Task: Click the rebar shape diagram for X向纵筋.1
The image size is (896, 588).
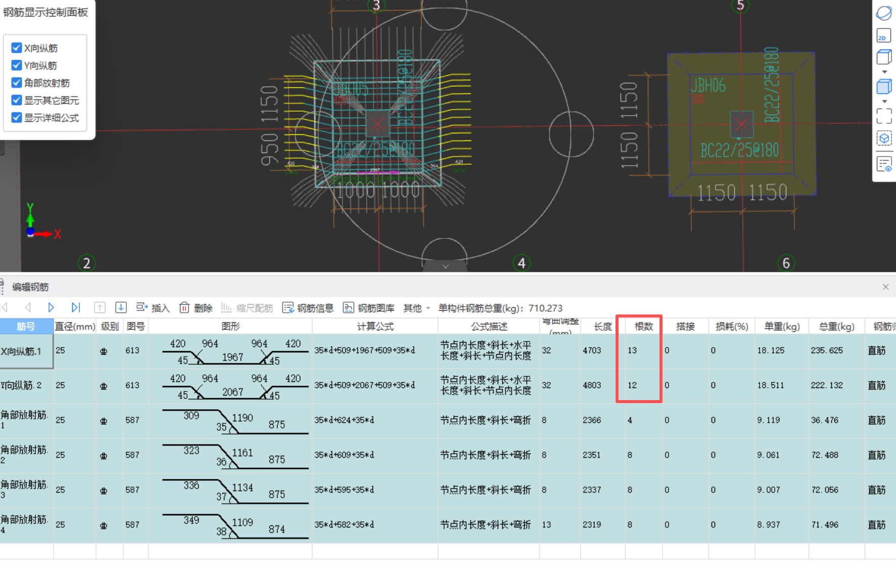Action: click(230, 351)
